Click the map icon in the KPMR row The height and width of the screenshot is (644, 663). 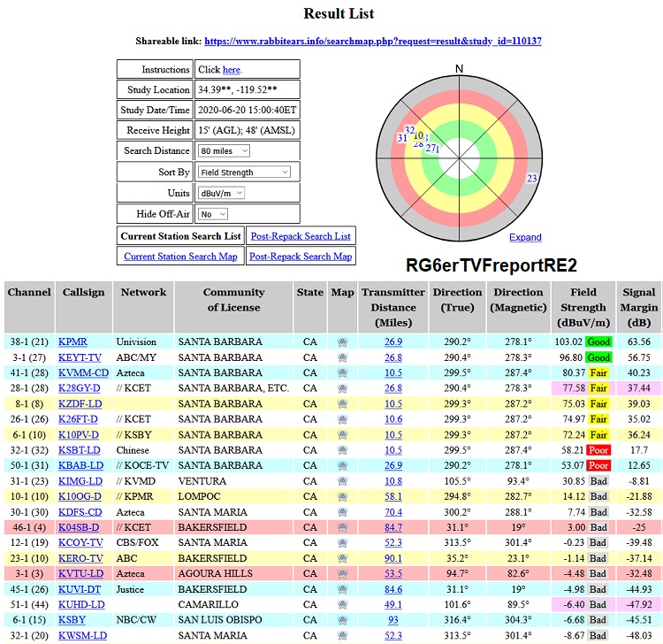[x=342, y=341]
